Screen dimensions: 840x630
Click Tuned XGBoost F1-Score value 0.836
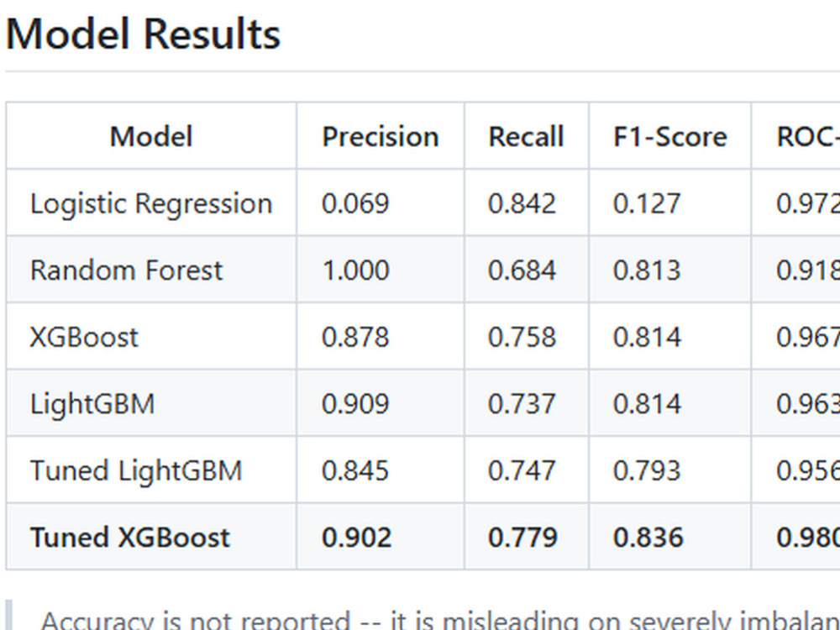pyautogui.click(x=648, y=537)
